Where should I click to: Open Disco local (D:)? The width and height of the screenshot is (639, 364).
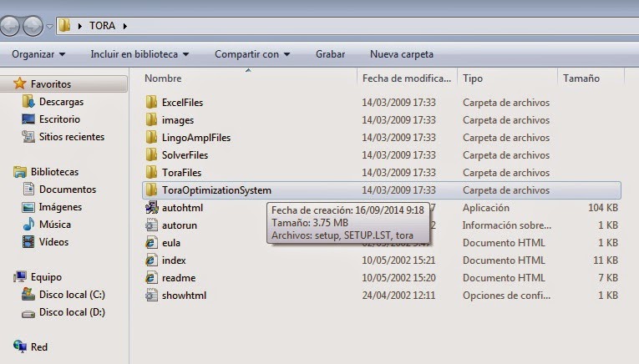click(72, 312)
